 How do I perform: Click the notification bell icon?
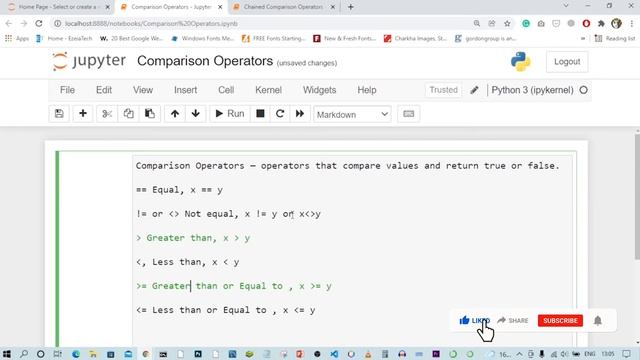coord(598,320)
